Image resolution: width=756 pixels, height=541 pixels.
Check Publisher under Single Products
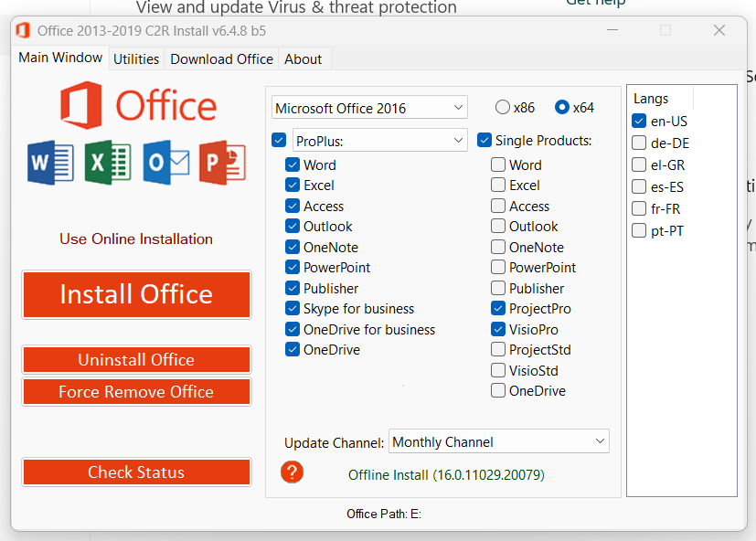498,289
